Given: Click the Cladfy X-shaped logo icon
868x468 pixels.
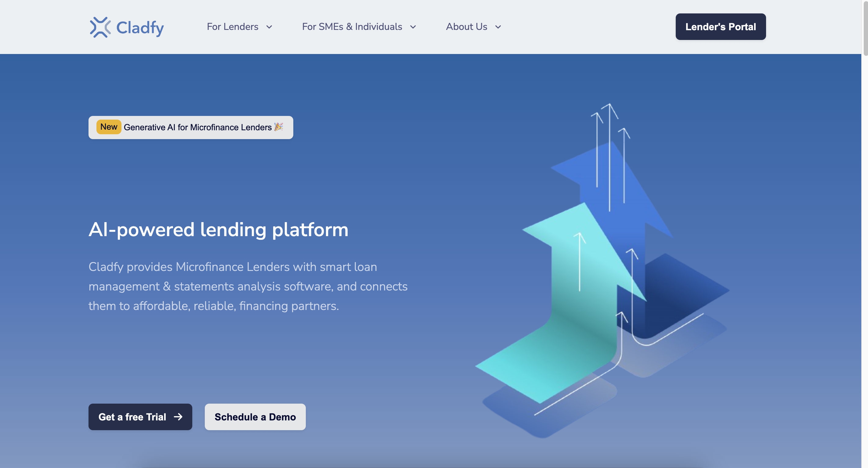Looking at the screenshot, I should pyautogui.click(x=100, y=27).
